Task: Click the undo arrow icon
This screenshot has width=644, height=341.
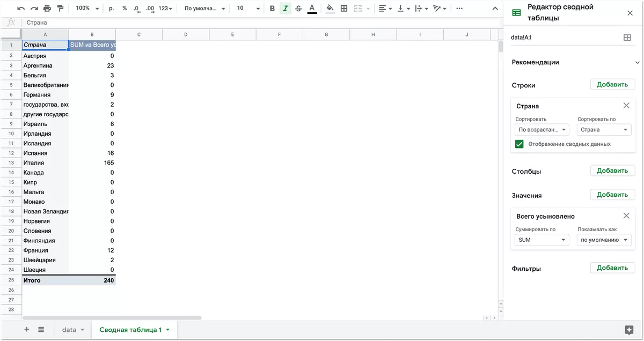Action: pyautogui.click(x=21, y=9)
